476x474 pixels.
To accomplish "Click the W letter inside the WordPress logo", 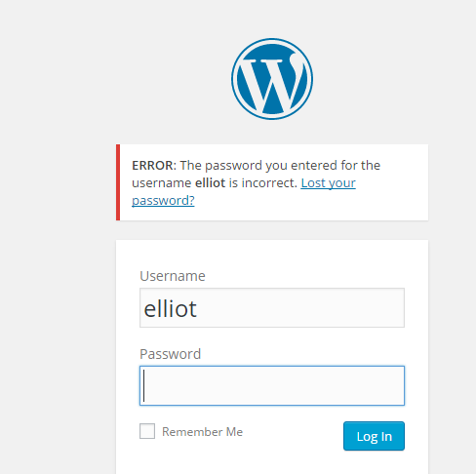I will (x=272, y=85).
